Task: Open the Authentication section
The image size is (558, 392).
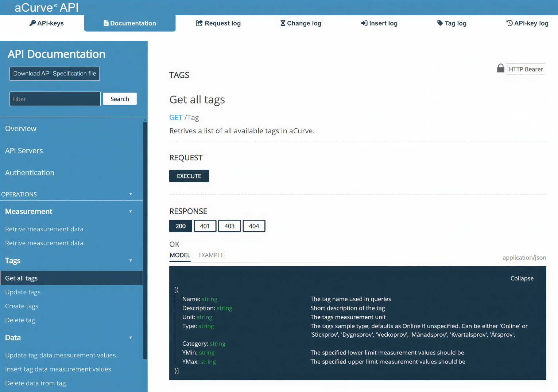Action: click(x=30, y=173)
